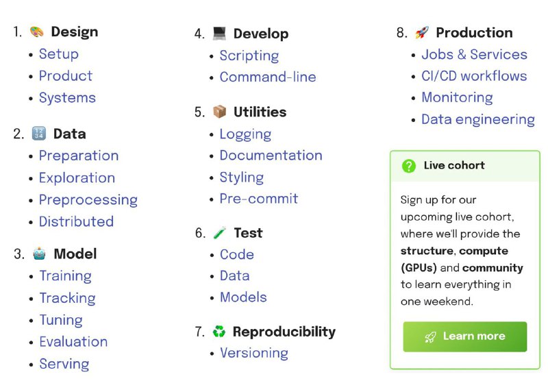Open the Setup lesson link
This screenshot has height=392, width=548.
59,54
